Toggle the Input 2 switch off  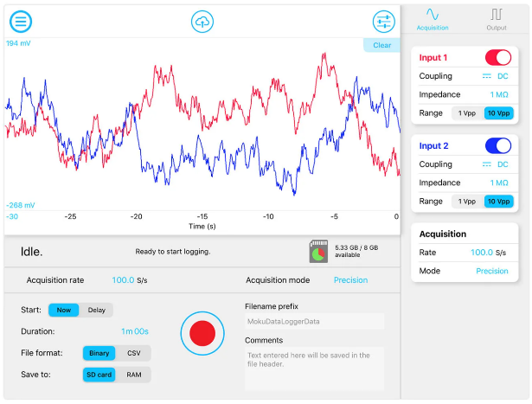497,145
